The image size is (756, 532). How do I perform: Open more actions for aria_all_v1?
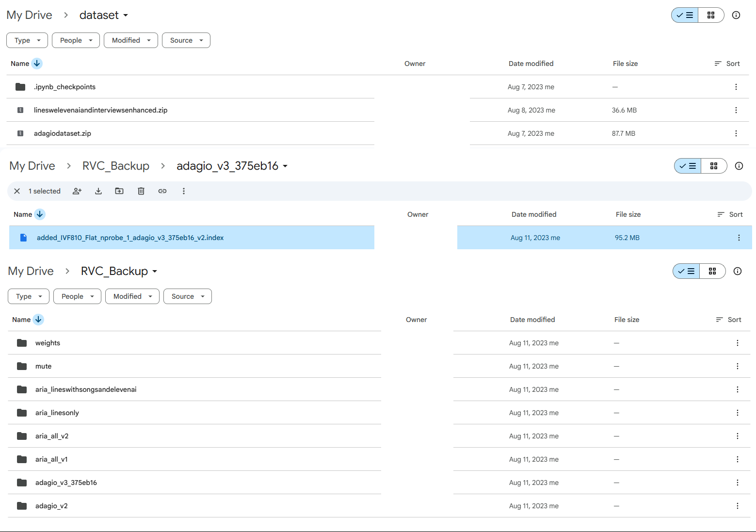(x=738, y=459)
